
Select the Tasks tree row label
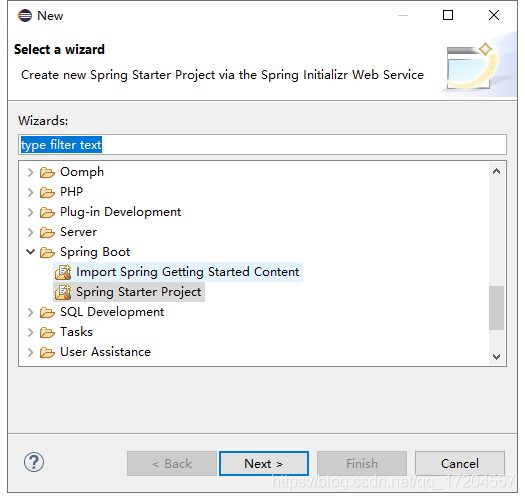(76, 332)
